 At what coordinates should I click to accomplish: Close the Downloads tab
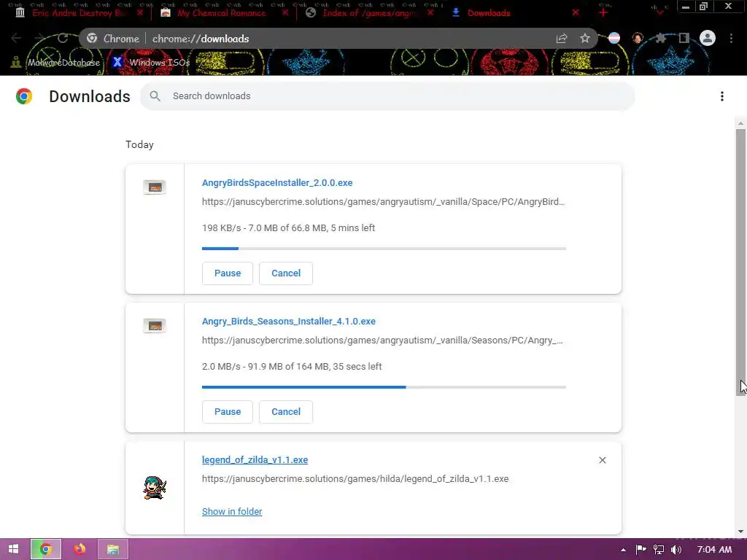pos(576,13)
